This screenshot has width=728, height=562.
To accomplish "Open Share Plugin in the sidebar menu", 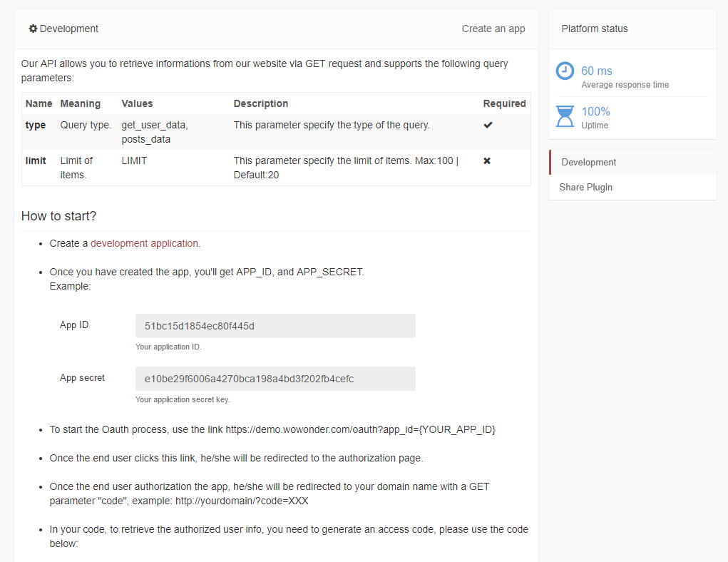I will [586, 188].
